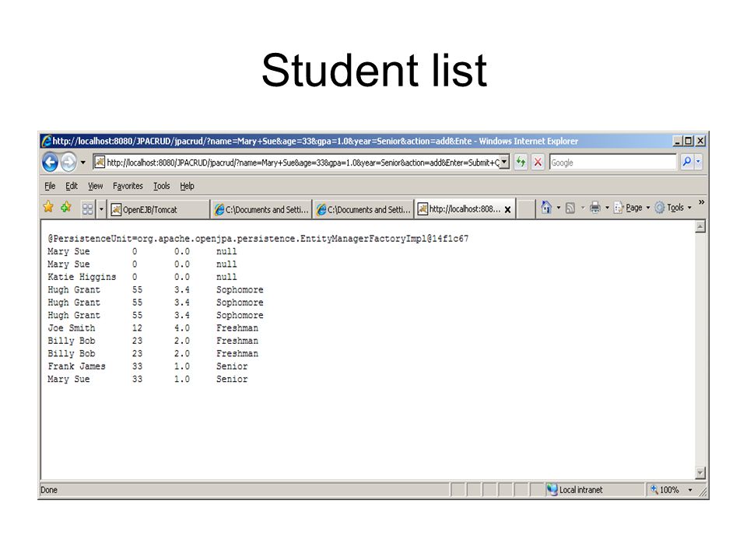
Task: Open the zoom level dropdown arrow
Action: point(690,490)
